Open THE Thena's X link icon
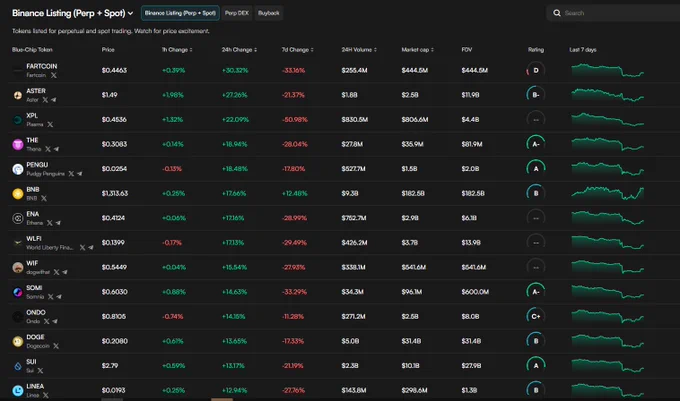The height and width of the screenshot is (401, 680). [x=48, y=149]
